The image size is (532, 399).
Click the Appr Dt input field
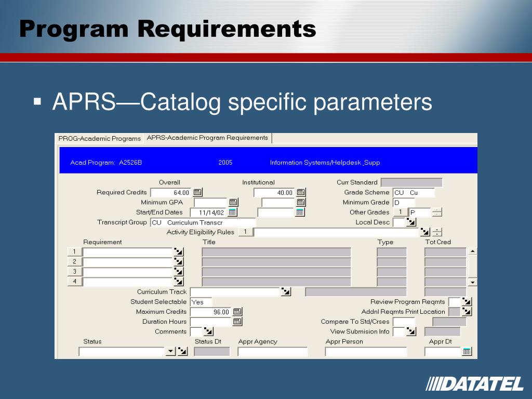(x=443, y=352)
